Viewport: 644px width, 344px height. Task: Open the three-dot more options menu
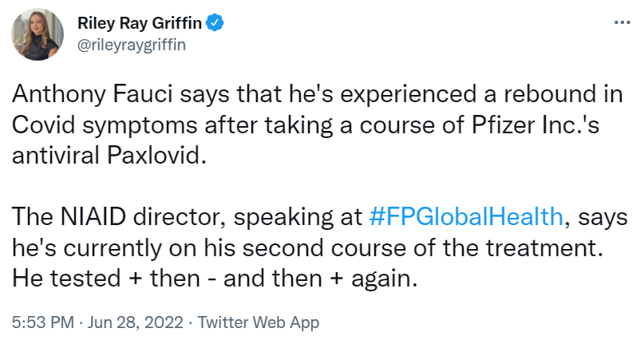coord(618,24)
